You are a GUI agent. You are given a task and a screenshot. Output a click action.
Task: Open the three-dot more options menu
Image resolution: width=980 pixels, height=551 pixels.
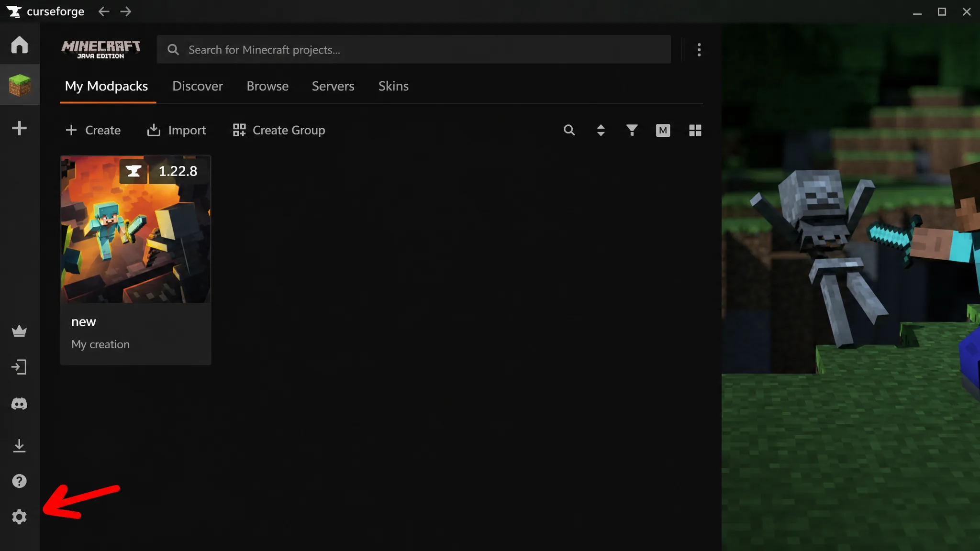tap(699, 50)
